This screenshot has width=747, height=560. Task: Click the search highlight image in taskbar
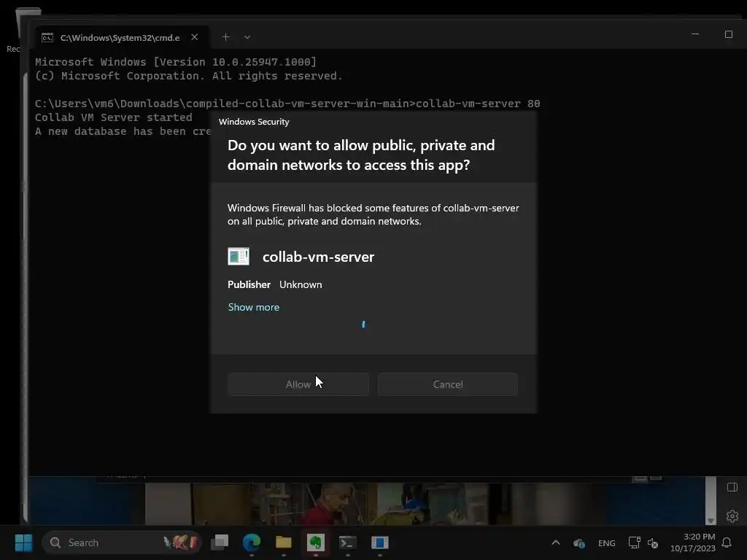[180, 542]
